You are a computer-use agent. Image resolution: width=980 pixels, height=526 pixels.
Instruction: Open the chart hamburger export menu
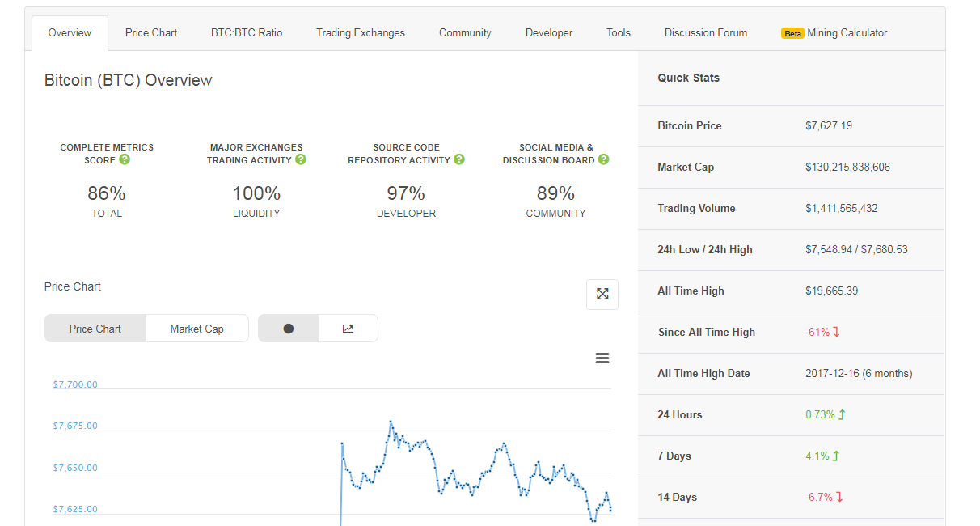pos(602,358)
